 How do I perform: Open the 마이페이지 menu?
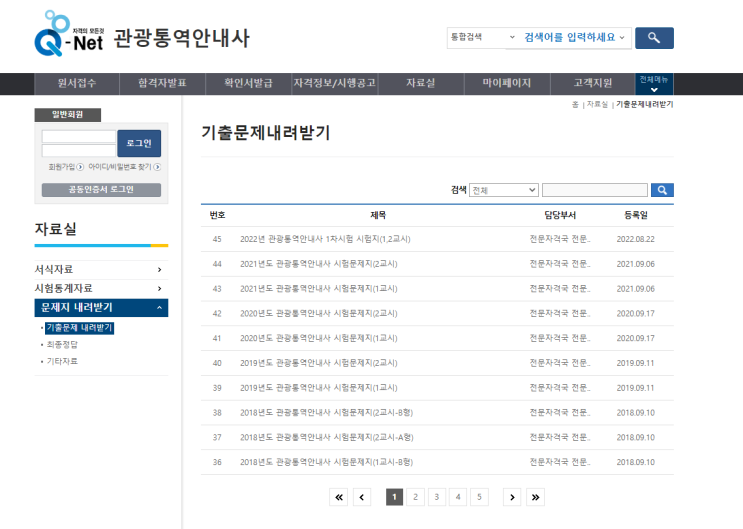(507, 83)
